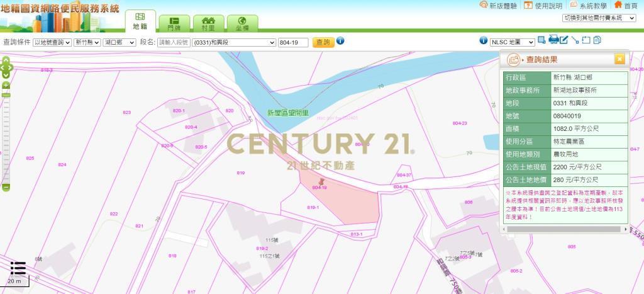Click the map zoom level slider handle

[x=6, y=94]
